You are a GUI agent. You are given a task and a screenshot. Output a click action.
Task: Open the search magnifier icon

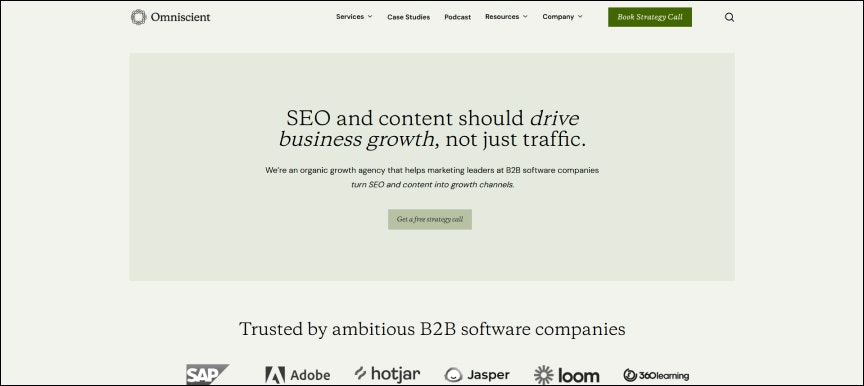tap(729, 17)
